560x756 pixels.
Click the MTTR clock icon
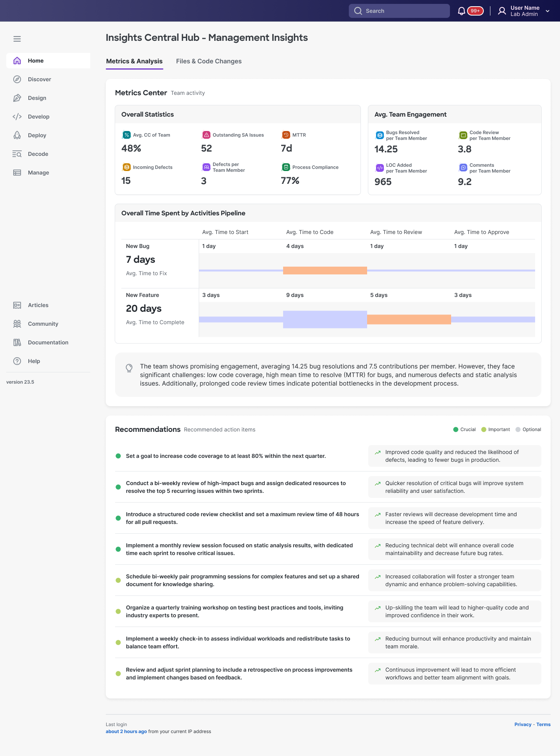pyautogui.click(x=286, y=135)
